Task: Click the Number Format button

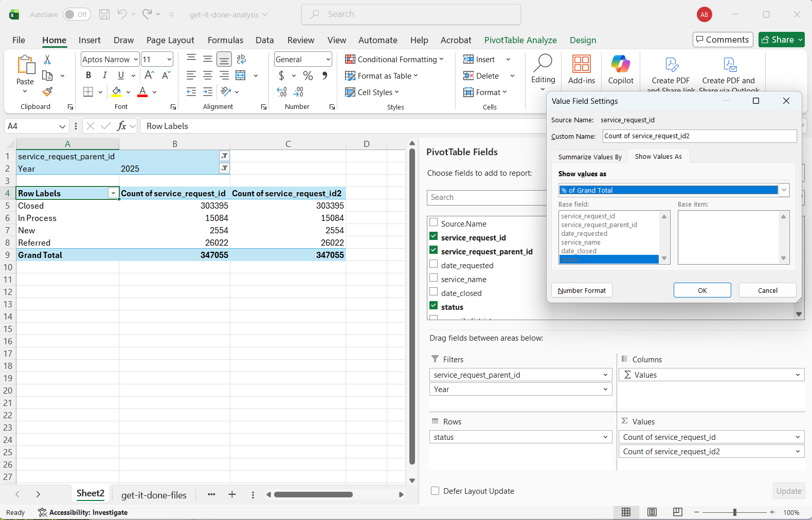Action: coord(582,290)
